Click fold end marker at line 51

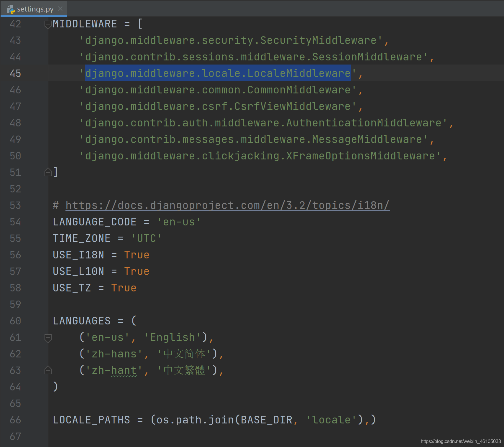click(48, 172)
